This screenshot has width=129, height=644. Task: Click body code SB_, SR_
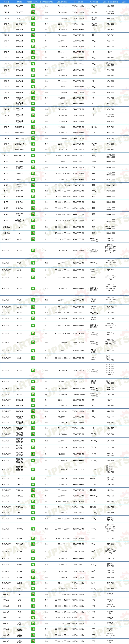[94, 313]
